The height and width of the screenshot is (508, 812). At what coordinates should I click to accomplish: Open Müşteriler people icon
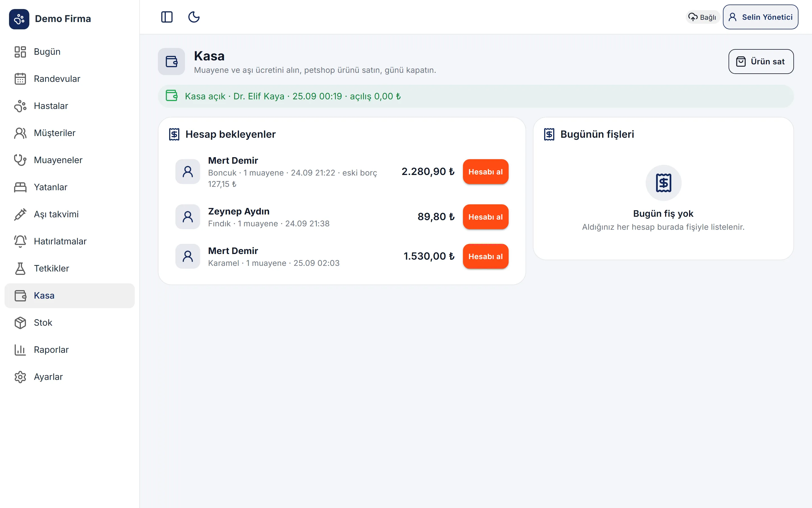(x=20, y=133)
